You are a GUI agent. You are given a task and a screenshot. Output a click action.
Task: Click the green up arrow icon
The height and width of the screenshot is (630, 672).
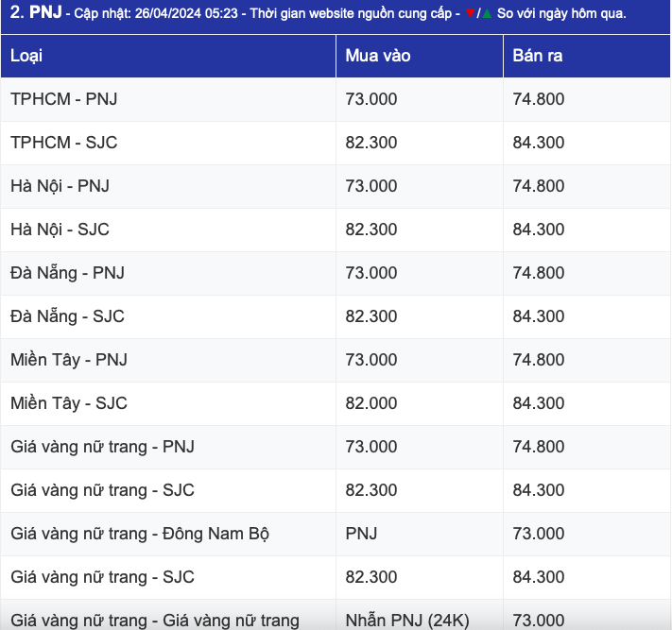click(487, 13)
